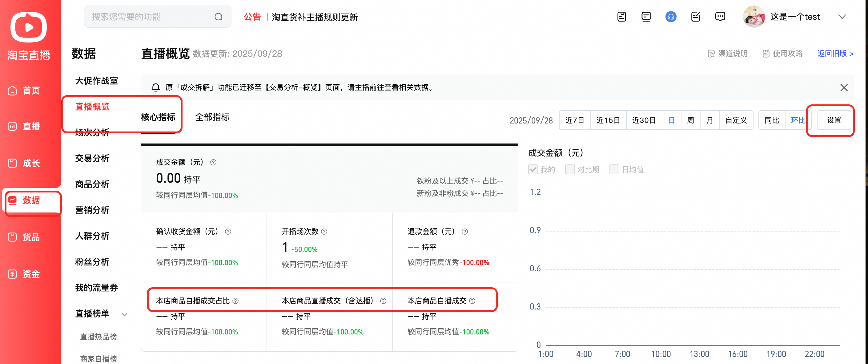Click help icon next to 开播场次数
The image size is (868, 364).
324,232
